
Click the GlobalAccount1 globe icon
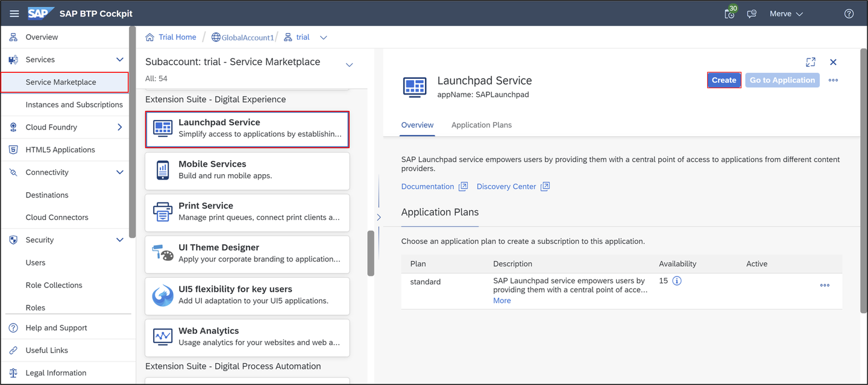[x=216, y=37]
